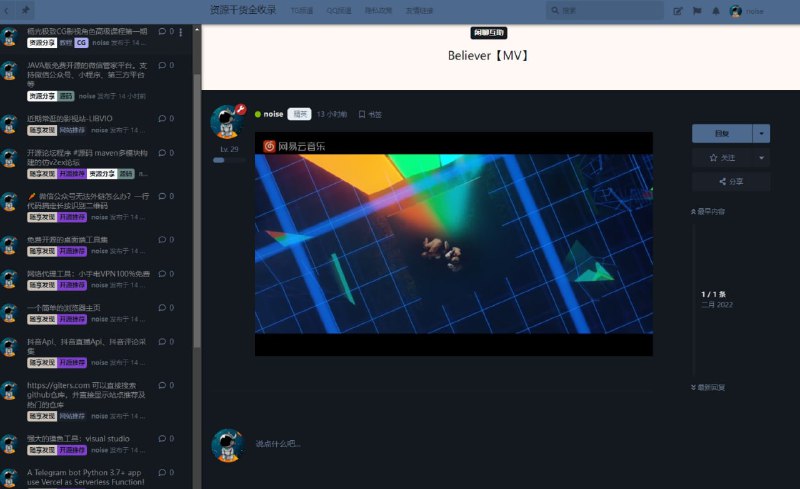Click reply count icon on visual studio discussion
Viewport: 800px width, 489px height.
[166, 439]
